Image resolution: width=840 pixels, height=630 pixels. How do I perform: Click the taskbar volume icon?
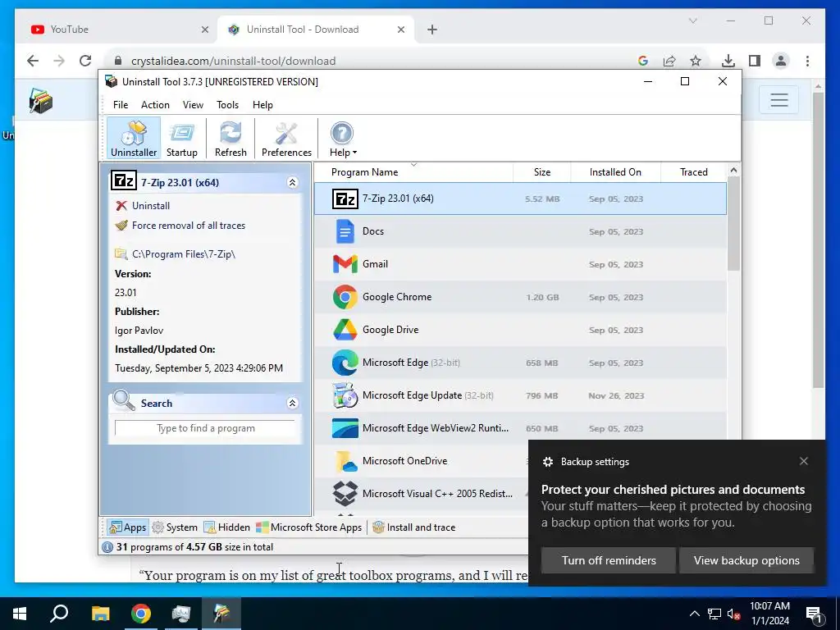pyautogui.click(x=734, y=614)
